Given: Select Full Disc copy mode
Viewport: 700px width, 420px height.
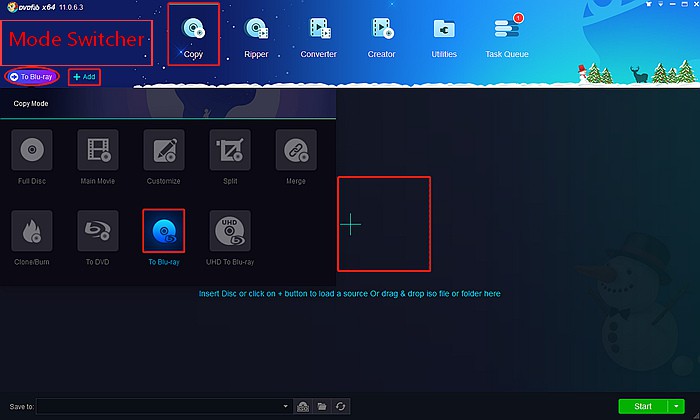Looking at the screenshot, I should tap(32, 157).
